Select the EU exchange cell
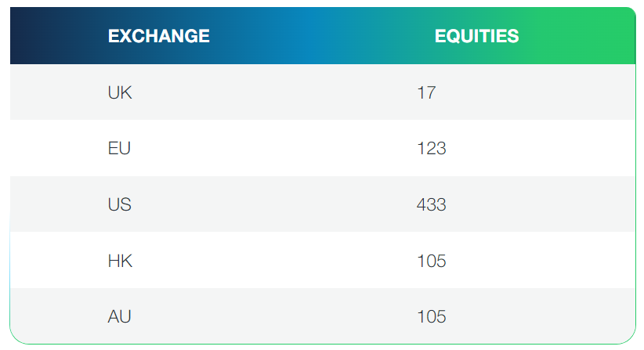This screenshot has height=350, width=644. point(119,148)
